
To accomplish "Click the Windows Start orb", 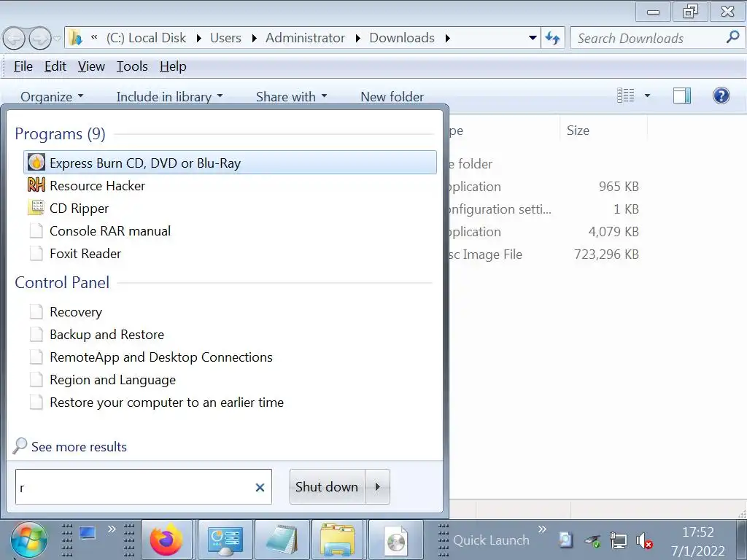I will pyautogui.click(x=29, y=540).
